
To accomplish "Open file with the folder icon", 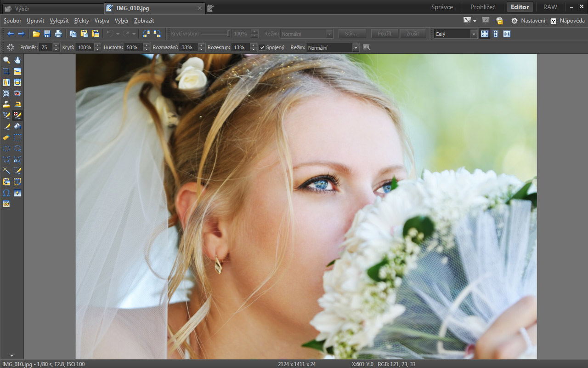I will tap(36, 34).
